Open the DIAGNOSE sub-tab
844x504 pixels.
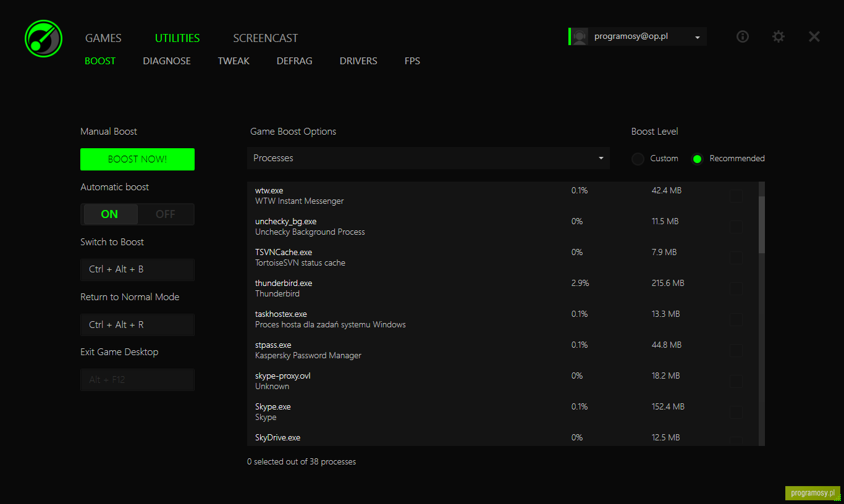pos(167,61)
